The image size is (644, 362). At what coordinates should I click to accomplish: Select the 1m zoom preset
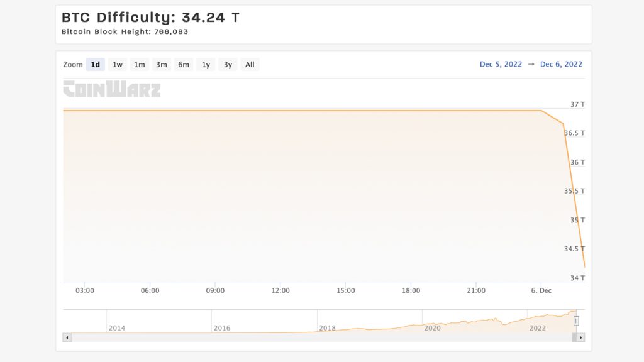[x=139, y=64]
